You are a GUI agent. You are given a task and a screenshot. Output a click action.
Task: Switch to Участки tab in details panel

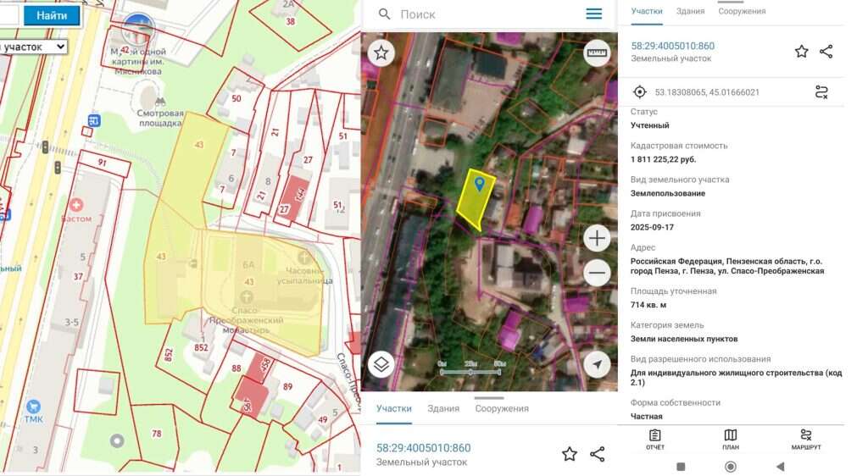tap(647, 11)
